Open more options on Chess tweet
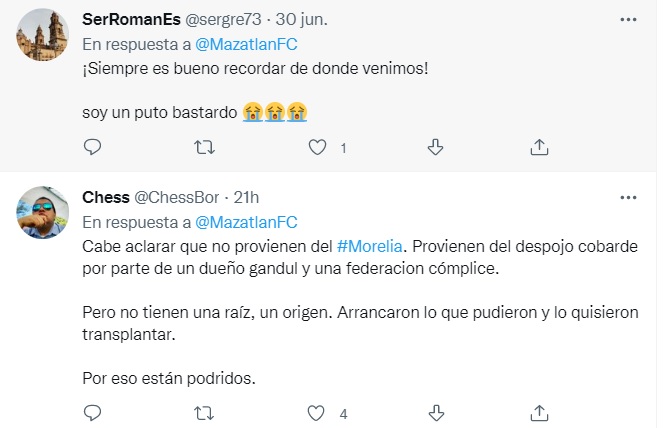The image size is (663, 428). pyautogui.click(x=627, y=198)
